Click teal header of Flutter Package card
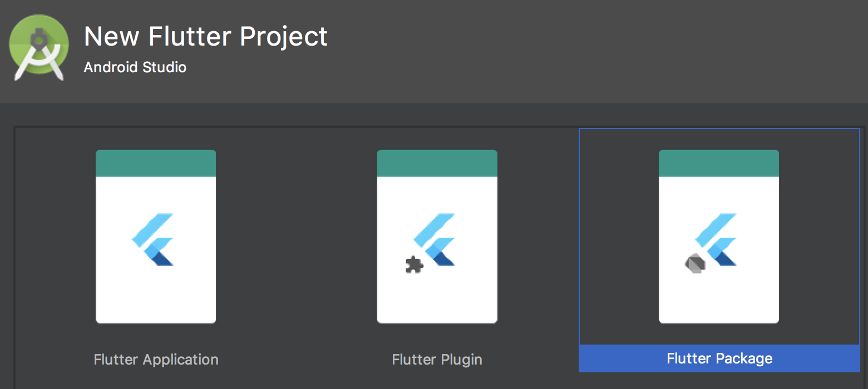The image size is (868, 389). pyautogui.click(x=718, y=163)
